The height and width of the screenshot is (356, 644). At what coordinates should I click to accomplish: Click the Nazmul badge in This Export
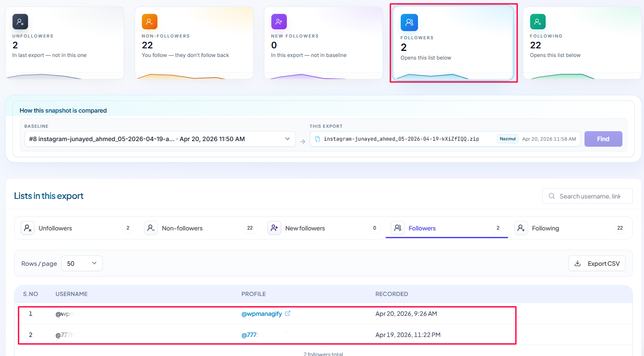(508, 139)
